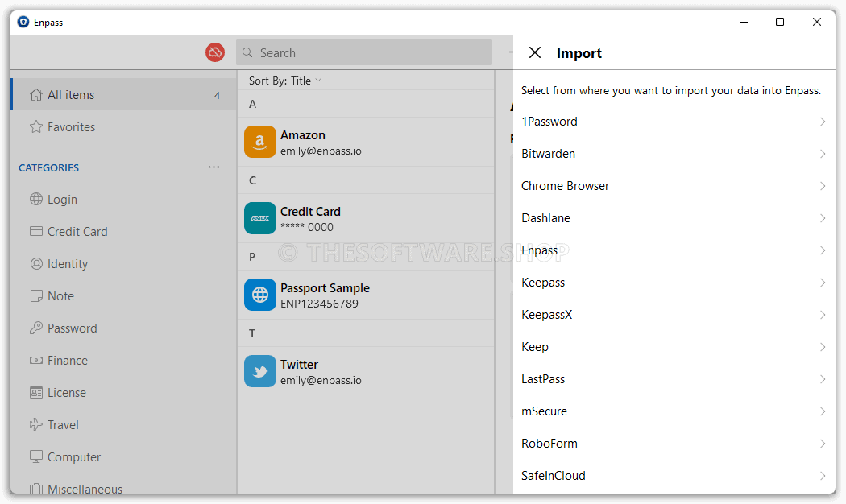
Task: Choose Bitwarden label as import source
Action: point(548,154)
